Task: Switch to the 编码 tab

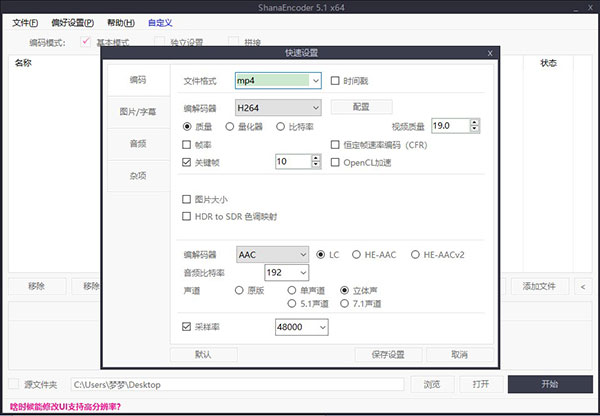Action: [x=139, y=80]
